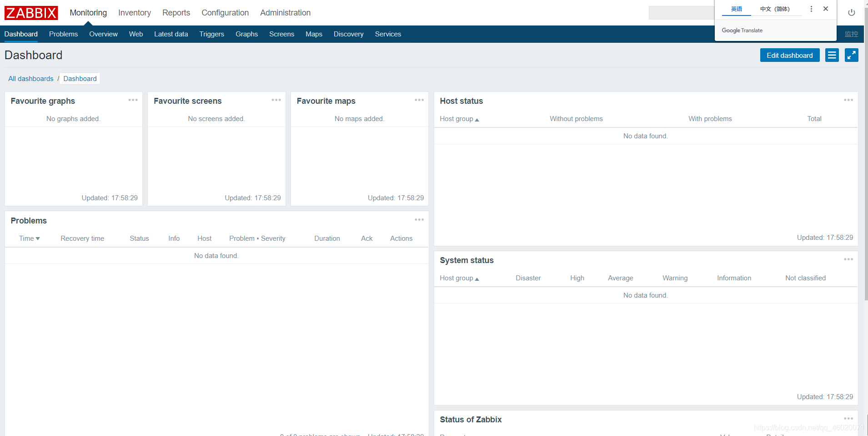Open Host status widget menu dots
This screenshot has width=868, height=436.
click(x=848, y=100)
